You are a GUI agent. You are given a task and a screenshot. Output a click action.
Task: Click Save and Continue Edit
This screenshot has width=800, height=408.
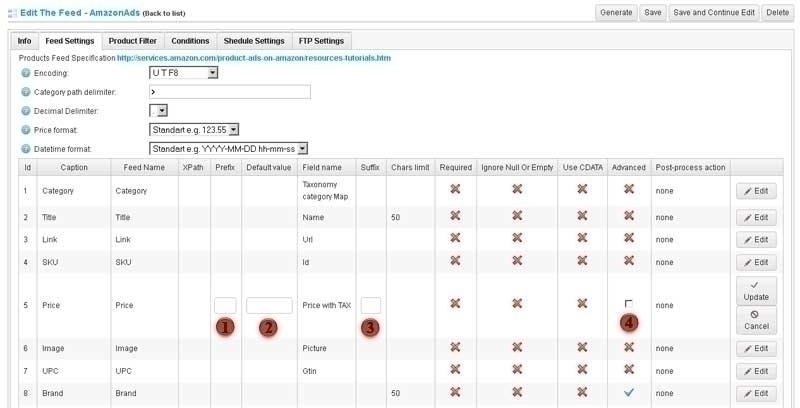pos(714,13)
